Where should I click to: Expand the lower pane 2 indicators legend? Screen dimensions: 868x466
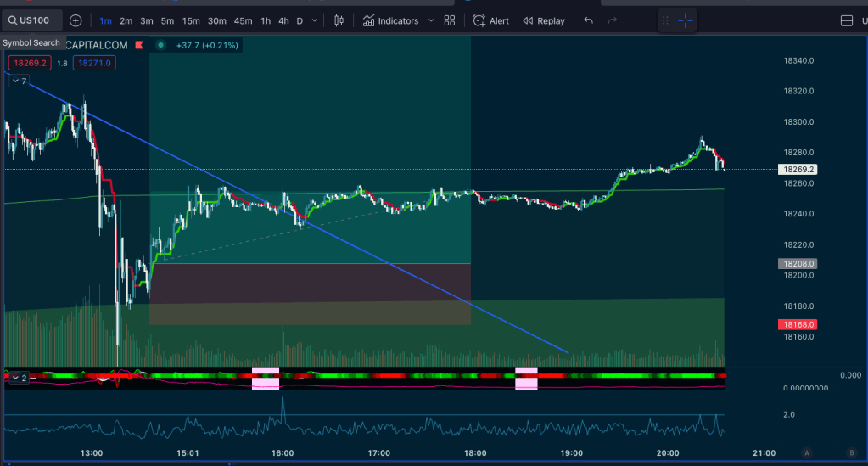(19, 378)
